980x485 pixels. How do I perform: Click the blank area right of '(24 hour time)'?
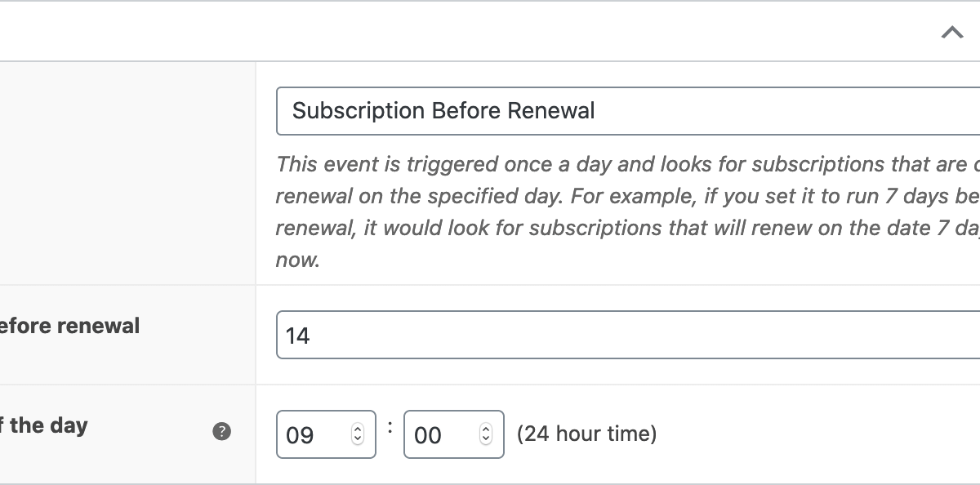pyautogui.click(x=817, y=433)
